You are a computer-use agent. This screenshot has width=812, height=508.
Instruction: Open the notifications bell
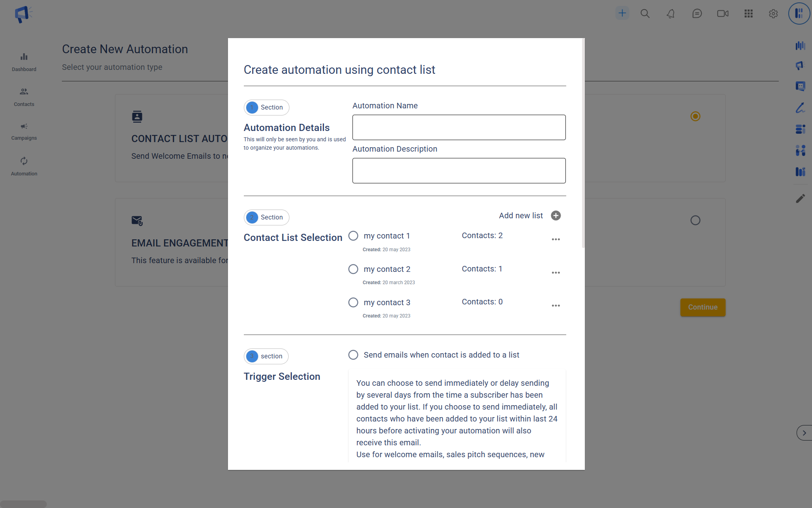670,13
